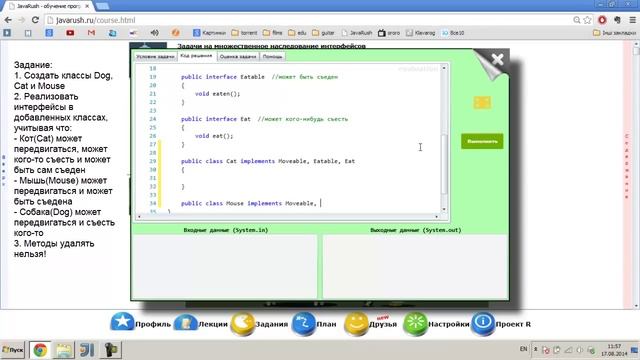Click the code editor left scroll arrow
Screen dimensions: 640x360
[140, 216]
